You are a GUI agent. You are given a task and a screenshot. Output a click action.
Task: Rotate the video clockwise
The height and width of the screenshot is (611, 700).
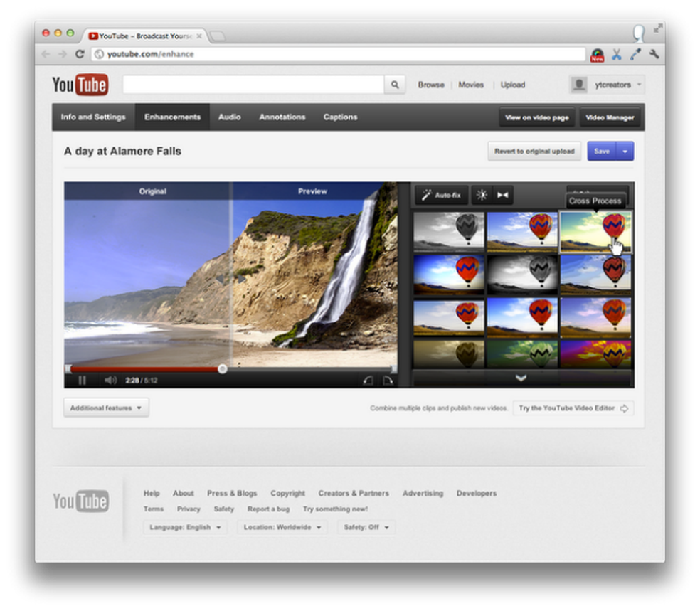[387, 381]
